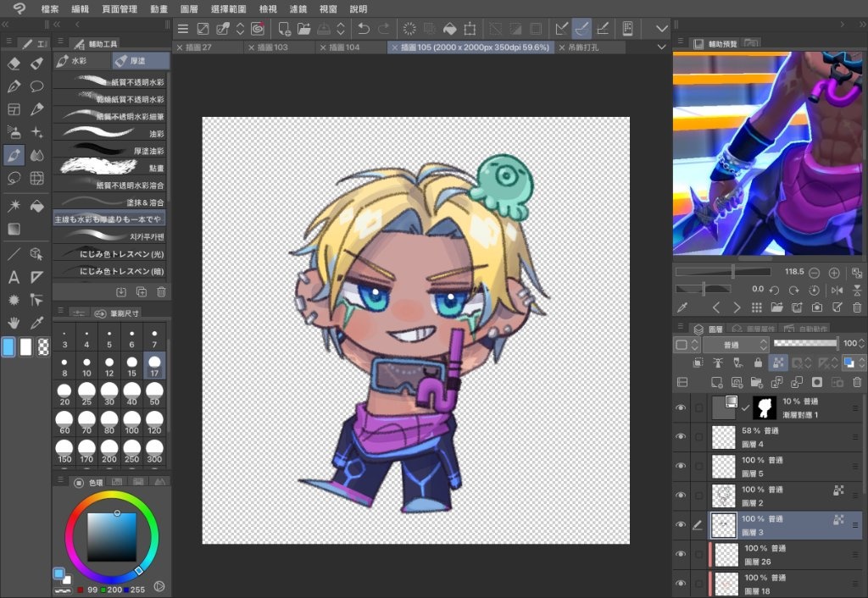Viewport: 868px width, 598px height.
Task: Select the 치카푸카펜 brush
Action: (x=110, y=236)
